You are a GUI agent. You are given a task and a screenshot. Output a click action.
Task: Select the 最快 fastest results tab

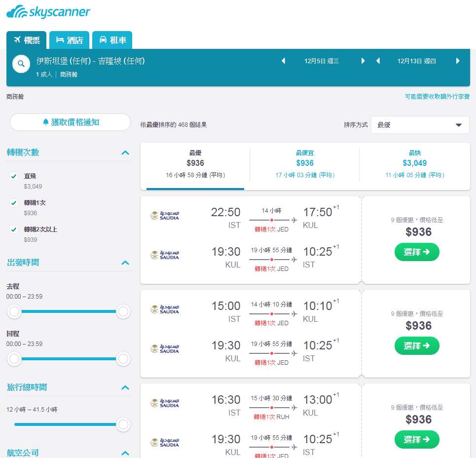point(415,164)
